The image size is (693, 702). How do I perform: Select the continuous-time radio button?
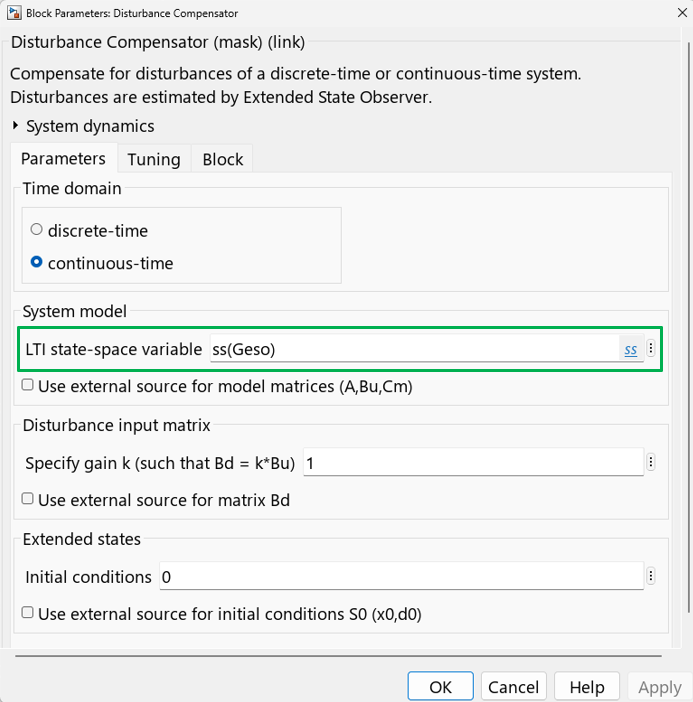pos(37,263)
